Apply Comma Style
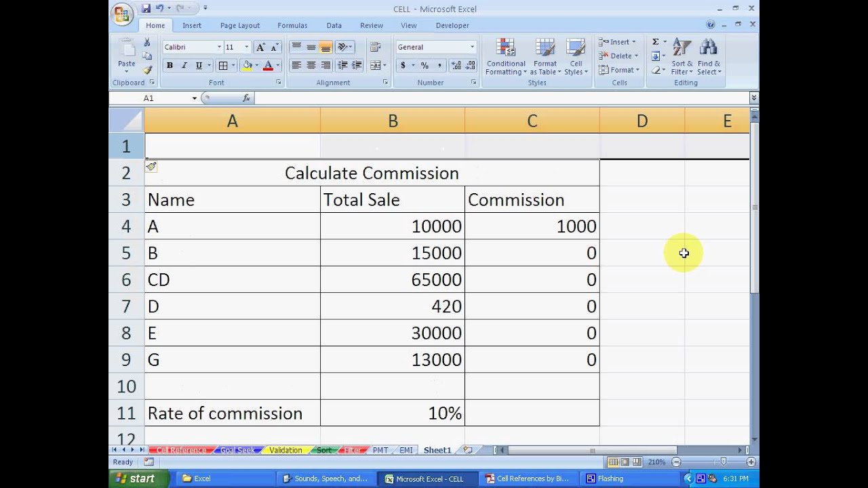 click(x=439, y=66)
